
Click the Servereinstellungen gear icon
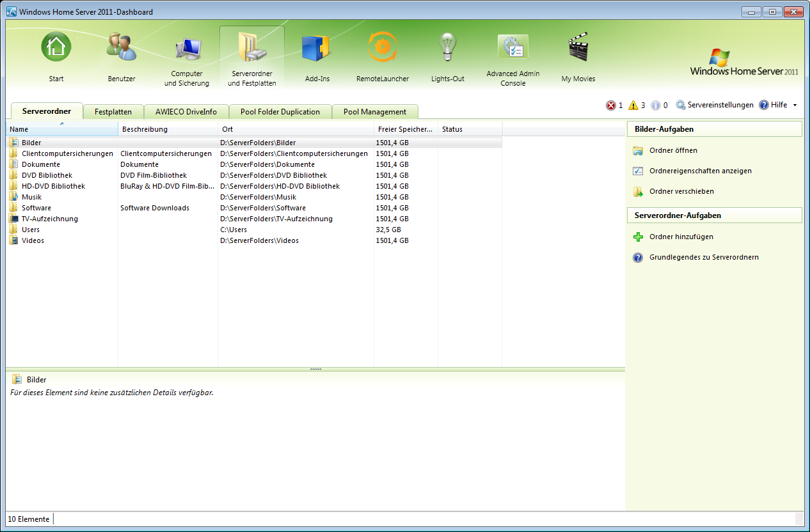681,105
